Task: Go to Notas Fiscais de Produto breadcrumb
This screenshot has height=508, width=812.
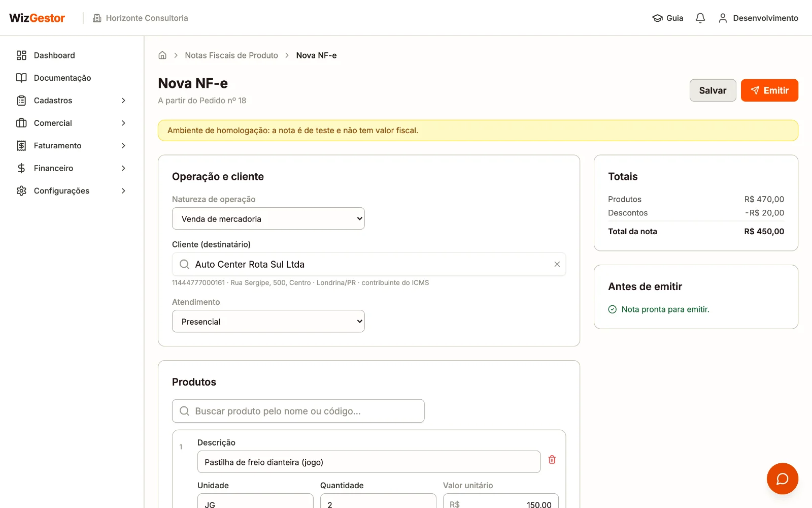Action: coord(231,55)
